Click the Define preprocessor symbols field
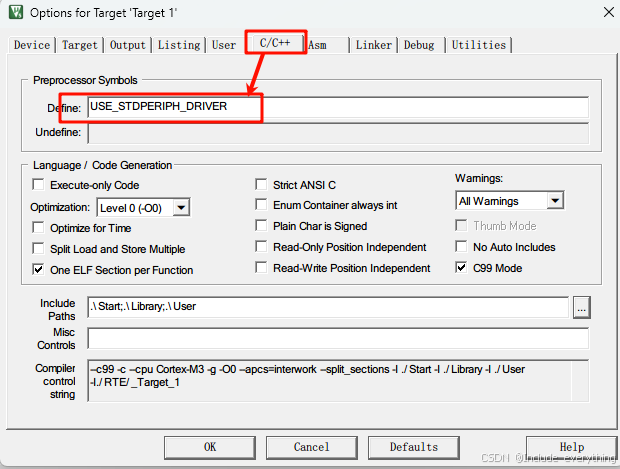 (x=338, y=107)
